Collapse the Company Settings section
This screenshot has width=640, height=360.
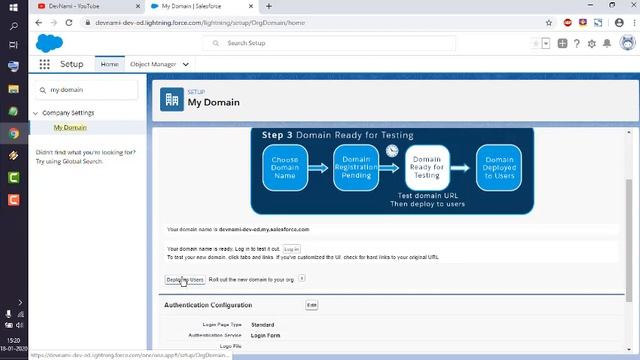[36, 113]
